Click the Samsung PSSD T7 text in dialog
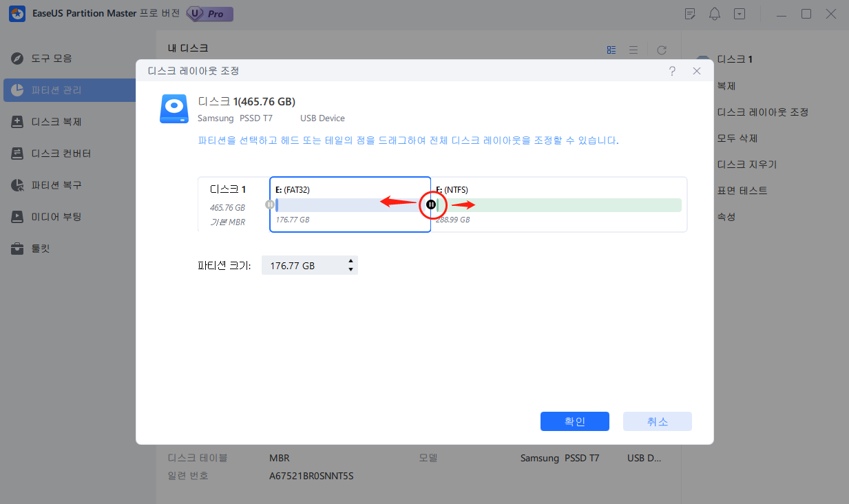 tap(235, 118)
